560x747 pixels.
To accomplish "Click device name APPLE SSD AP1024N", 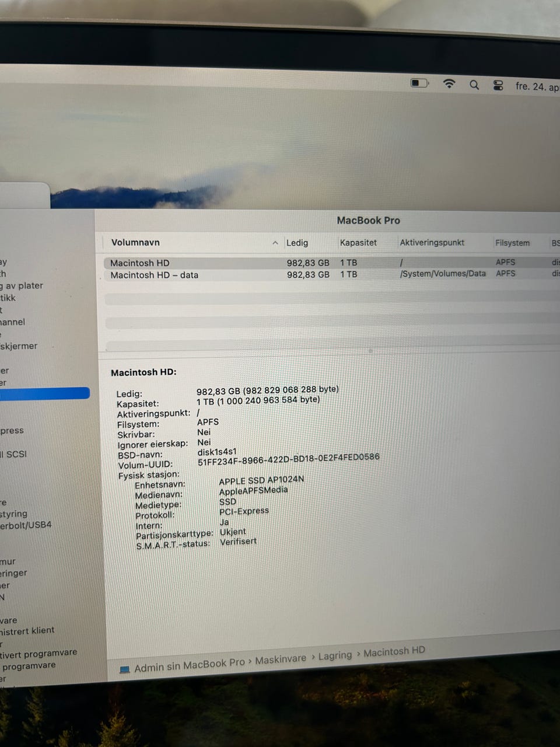I will pos(261,480).
